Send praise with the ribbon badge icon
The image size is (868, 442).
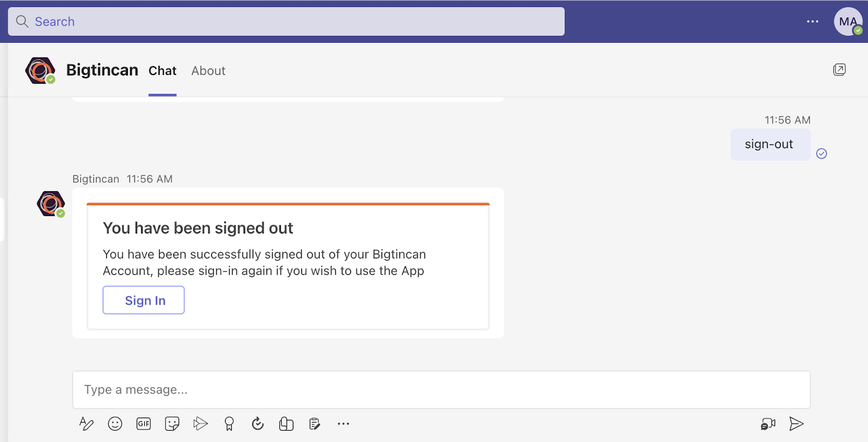(x=229, y=424)
